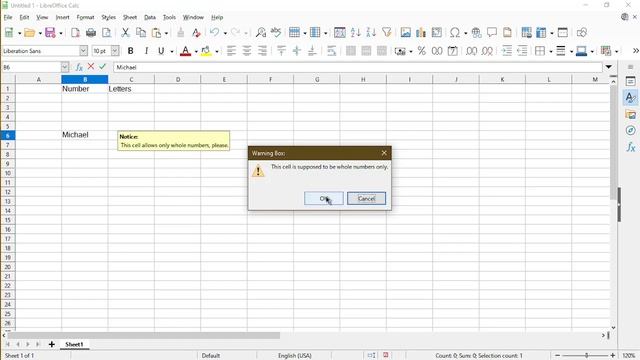Click the Insert Image icon
The height and width of the screenshot is (360, 640).
point(405,33)
